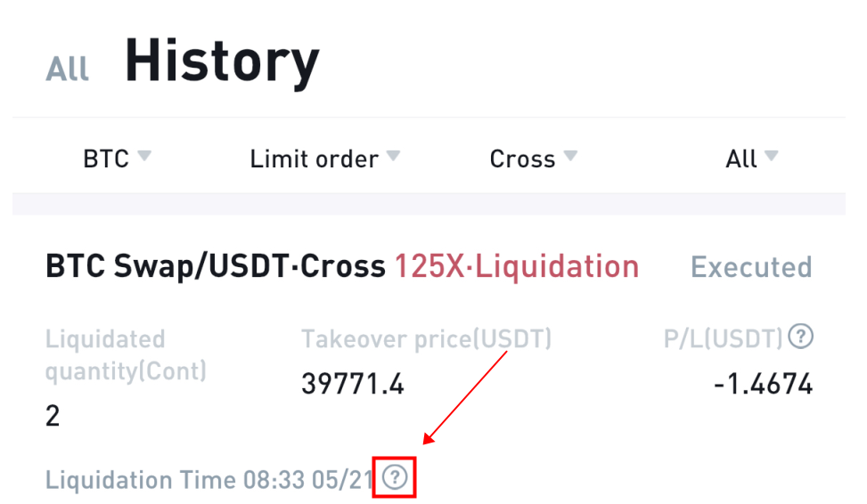867x504 pixels.
Task: Click the help icon beside Liquidation Time
Action: pos(395,477)
